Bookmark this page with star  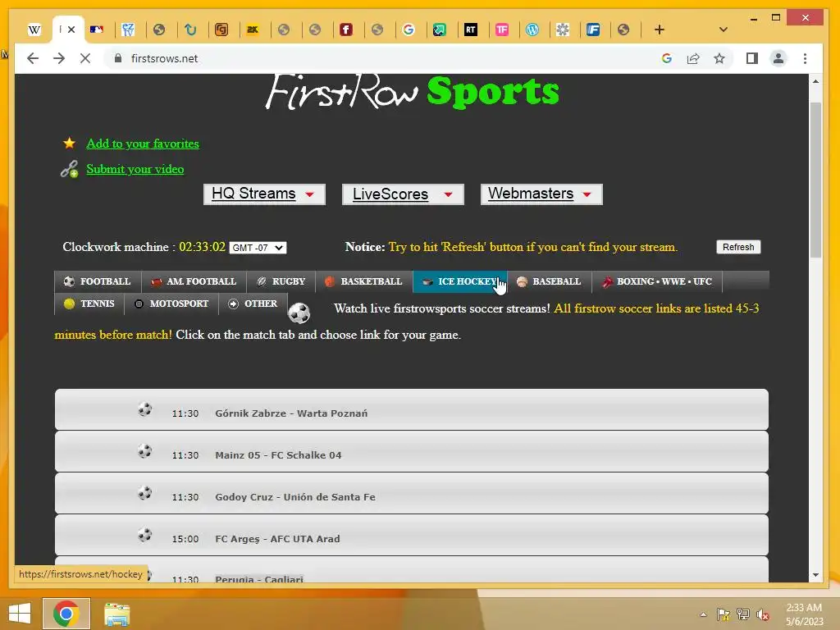pos(719,58)
